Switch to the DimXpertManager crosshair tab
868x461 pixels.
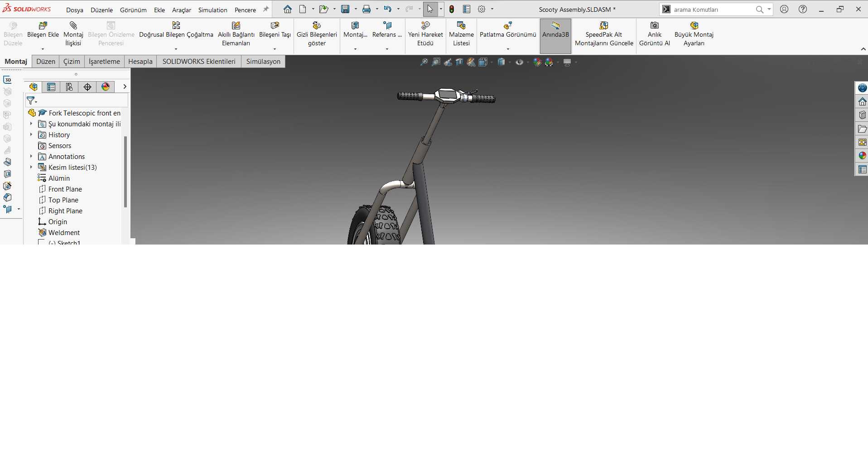pos(87,87)
